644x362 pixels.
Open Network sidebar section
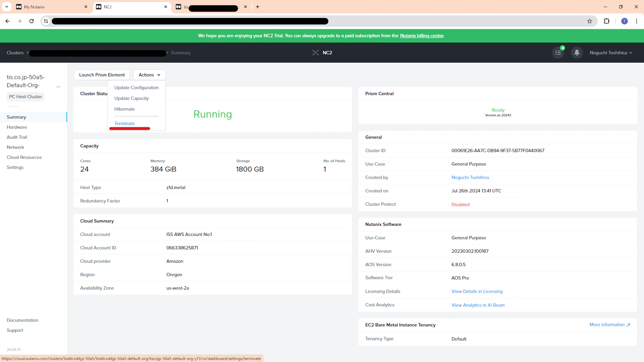click(x=15, y=147)
